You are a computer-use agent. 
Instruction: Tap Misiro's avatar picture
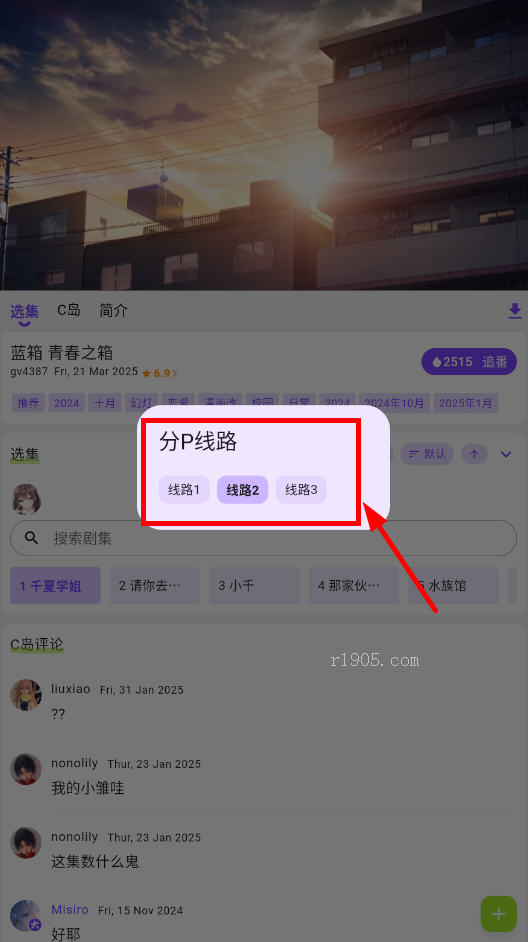26,915
